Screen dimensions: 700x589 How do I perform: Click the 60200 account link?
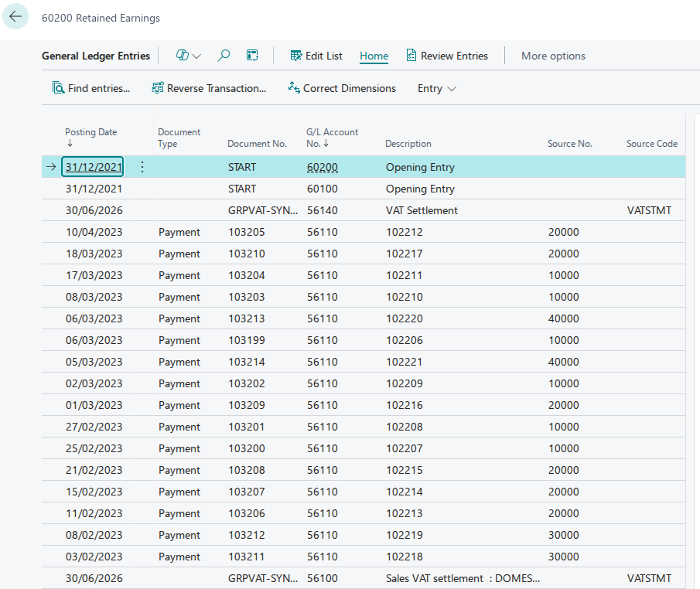(323, 167)
